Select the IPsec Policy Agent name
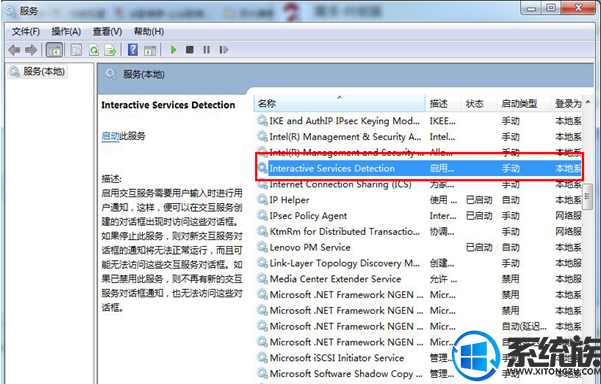This screenshot has width=601, height=384. 308,215
